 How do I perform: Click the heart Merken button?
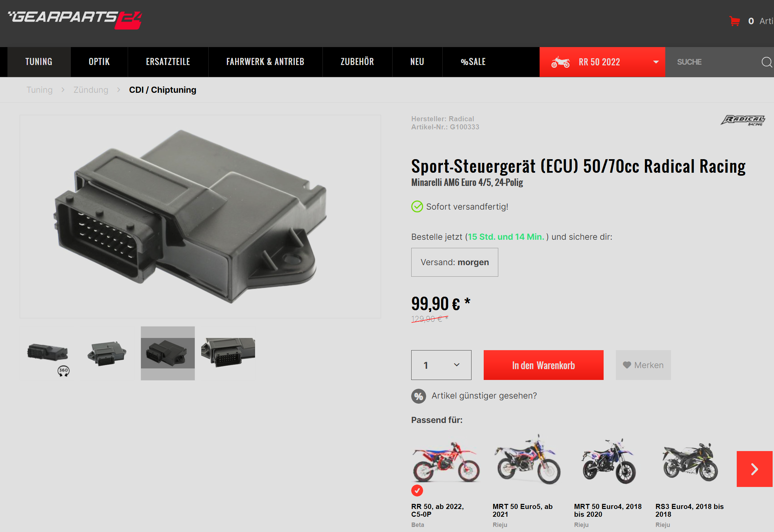pyautogui.click(x=643, y=365)
